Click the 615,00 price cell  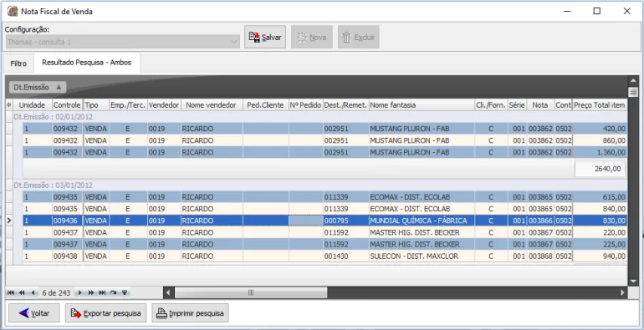pos(599,197)
